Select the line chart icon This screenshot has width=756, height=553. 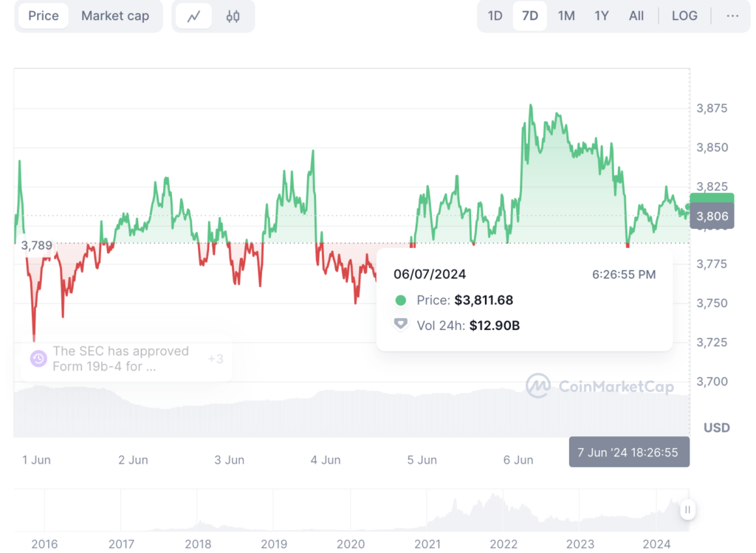tap(193, 16)
